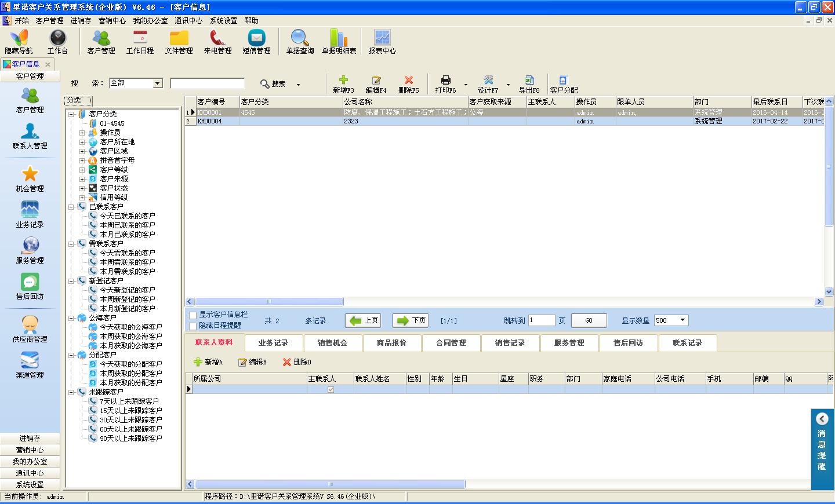This screenshot has height=504, width=835.
Task: Open the 通讯中心 sidebar section
Action: point(30,473)
